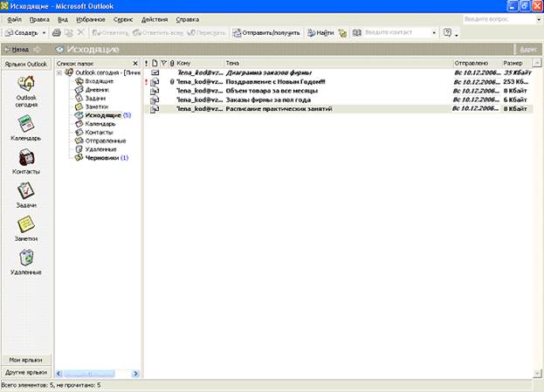
Task: Open the ask-a-question box dropdown arrow
Action: (x=539, y=20)
